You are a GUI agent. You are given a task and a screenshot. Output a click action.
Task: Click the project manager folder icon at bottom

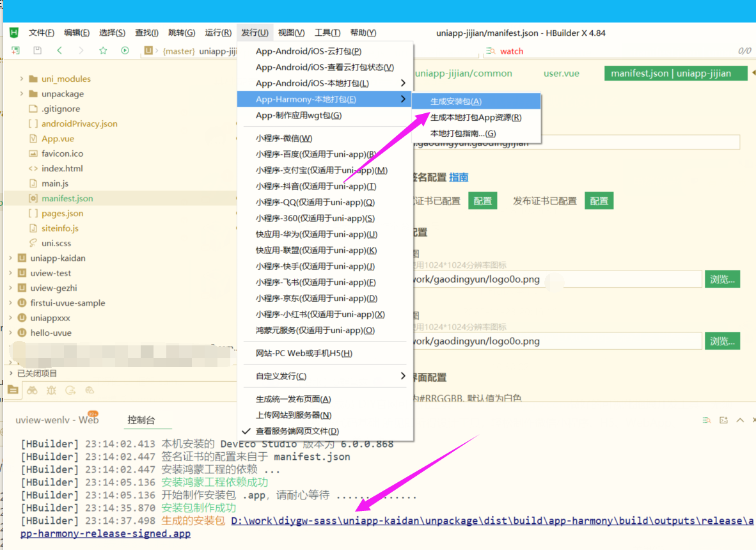click(x=13, y=390)
